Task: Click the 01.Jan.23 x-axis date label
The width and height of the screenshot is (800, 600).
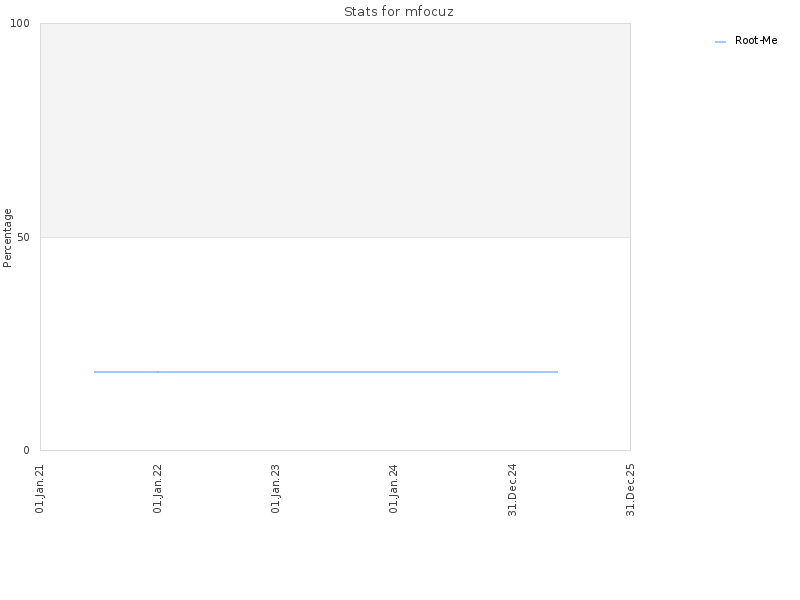Action: pyautogui.click(x=276, y=489)
